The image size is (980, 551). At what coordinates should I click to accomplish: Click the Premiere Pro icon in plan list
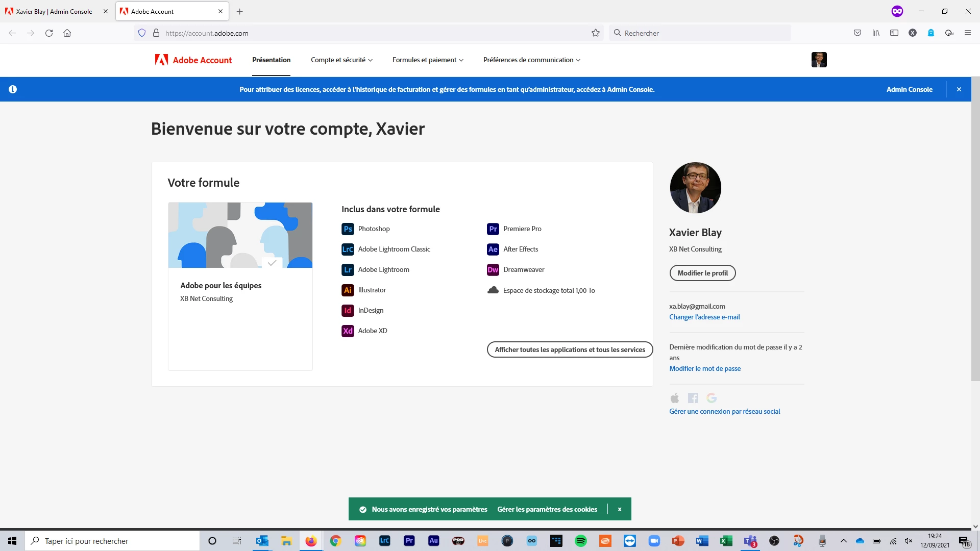pos(493,229)
